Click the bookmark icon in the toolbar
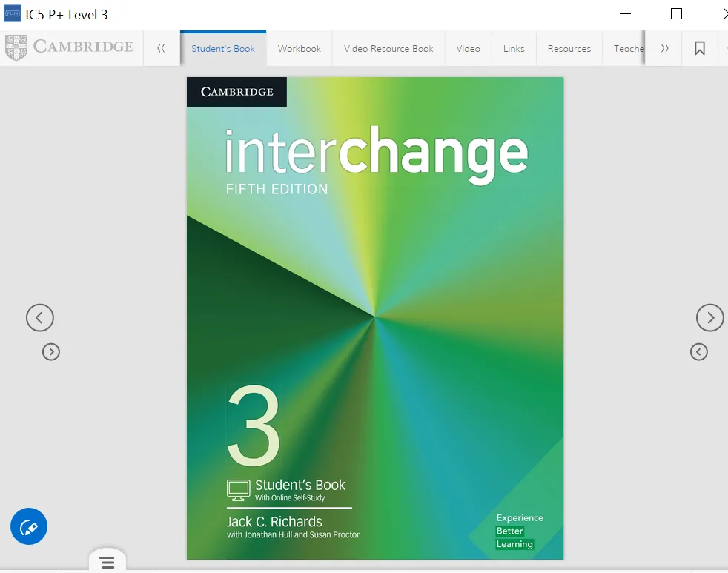The height and width of the screenshot is (573, 728). click(700, 48)
